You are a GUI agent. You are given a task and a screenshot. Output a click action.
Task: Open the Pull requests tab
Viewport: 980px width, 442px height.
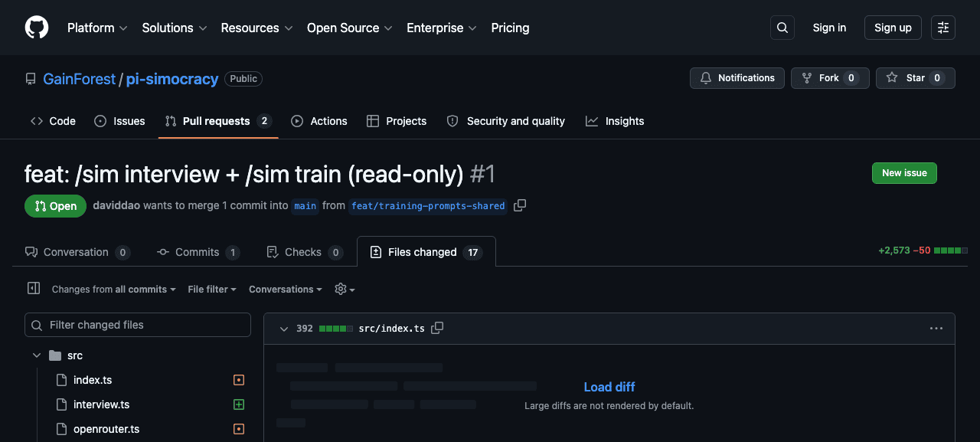(x=218, y=121)
